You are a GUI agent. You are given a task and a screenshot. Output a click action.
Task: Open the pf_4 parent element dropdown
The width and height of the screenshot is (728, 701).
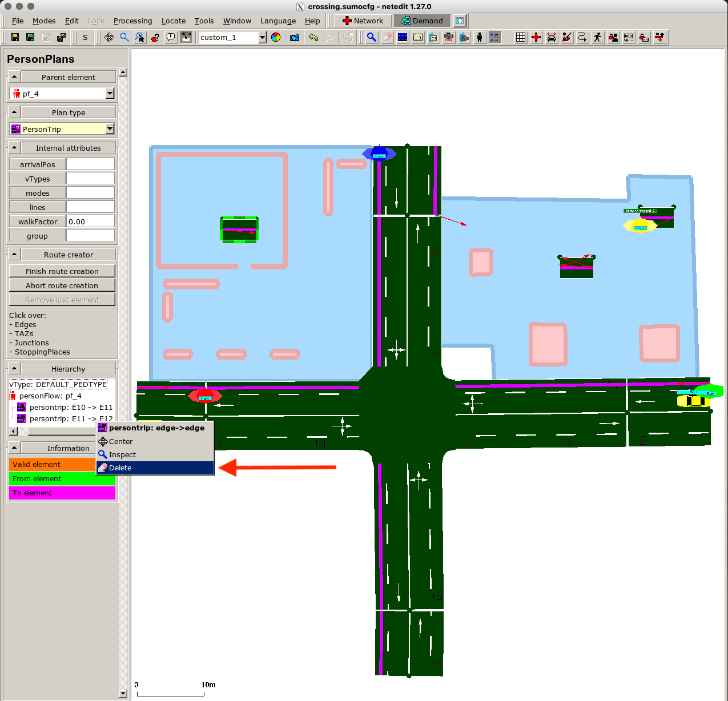click(x=110, y=93)
